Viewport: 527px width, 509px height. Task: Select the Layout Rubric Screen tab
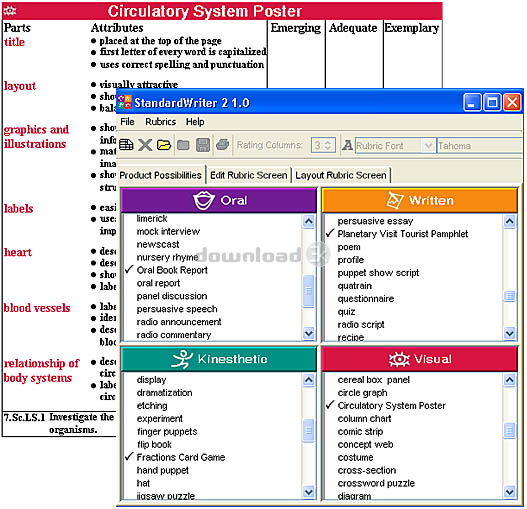[341, 175]
